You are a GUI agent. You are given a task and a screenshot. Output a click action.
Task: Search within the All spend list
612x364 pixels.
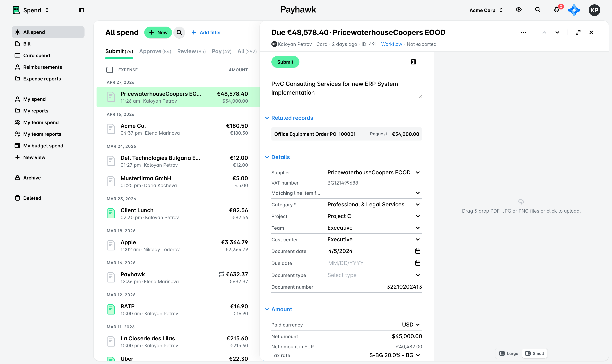(179, 32)
